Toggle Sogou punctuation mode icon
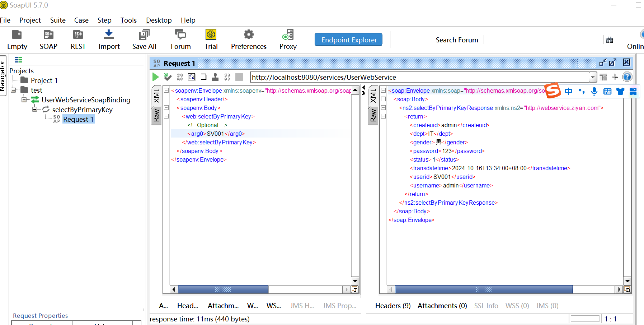Screen dimensions: 644x325 tap(582, 91)
